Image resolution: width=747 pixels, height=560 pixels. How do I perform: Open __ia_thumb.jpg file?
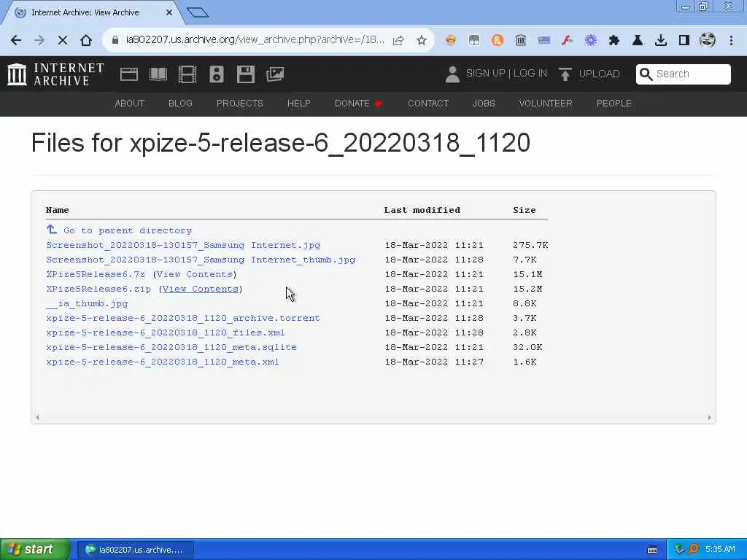point(87,304)
